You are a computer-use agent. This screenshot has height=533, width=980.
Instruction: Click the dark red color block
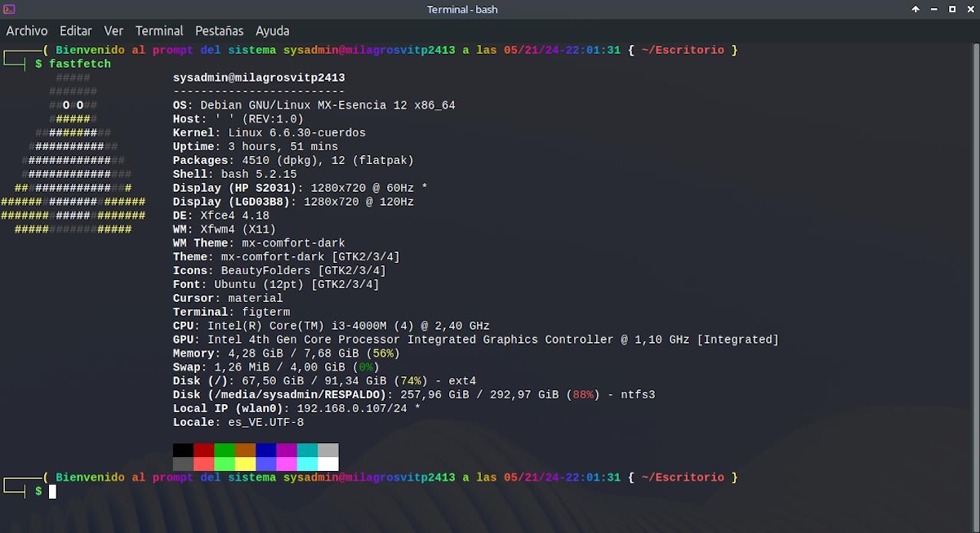[203, 451]
